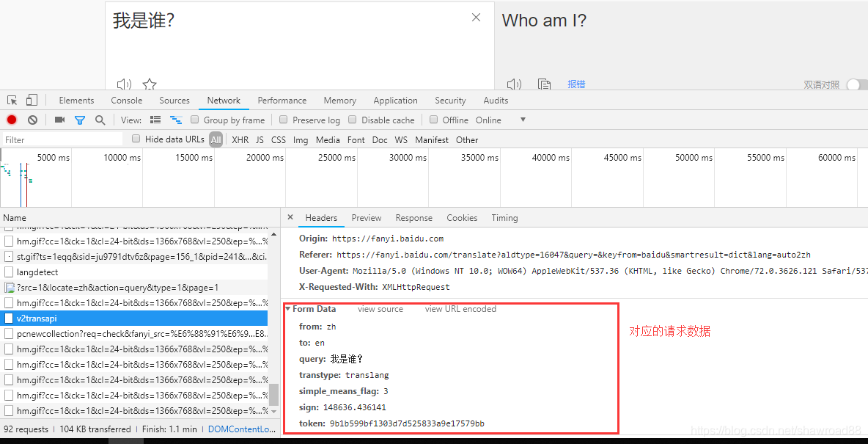
Task: Check the Offline checkbox
Action: click(433, 120)
